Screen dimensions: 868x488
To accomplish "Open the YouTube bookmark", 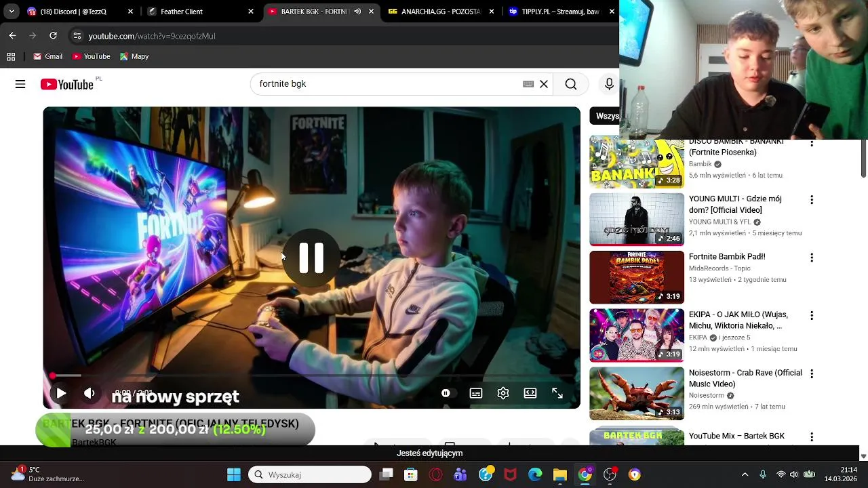I will (x=91, y=56).
